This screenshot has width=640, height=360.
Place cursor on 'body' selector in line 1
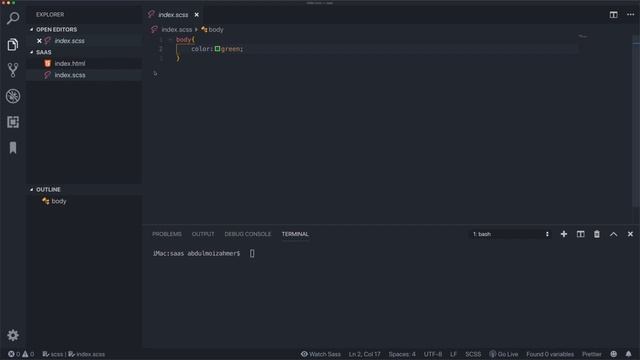183,40
